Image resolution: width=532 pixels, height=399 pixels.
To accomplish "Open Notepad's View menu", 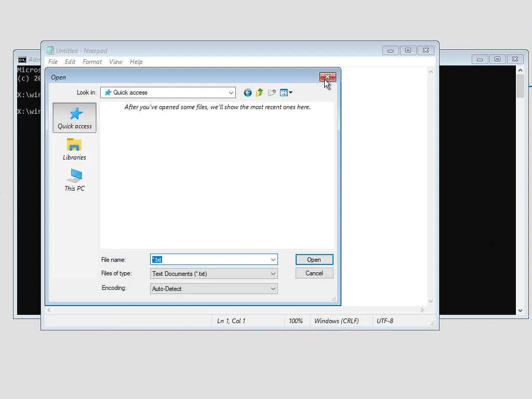I will (x=116, y=62).
